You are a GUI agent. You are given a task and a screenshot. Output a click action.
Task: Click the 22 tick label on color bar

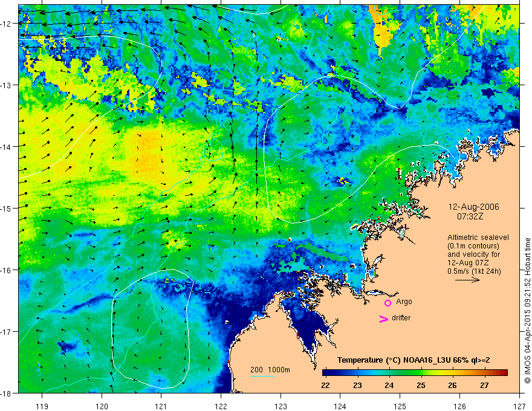click(x=325, y=385)
